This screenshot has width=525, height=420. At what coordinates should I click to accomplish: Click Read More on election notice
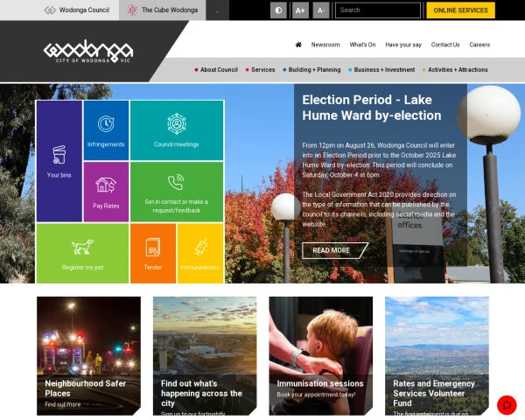click(x=332, y=250)
